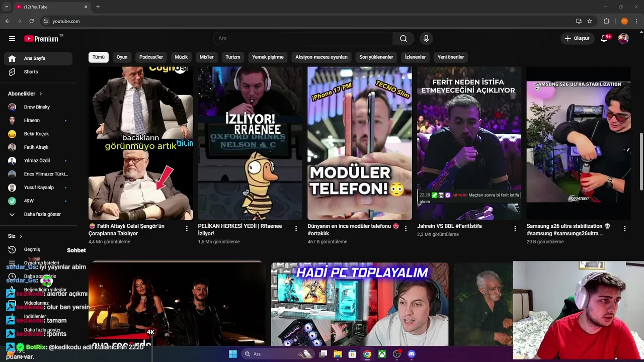The height and width of the screenshot is (362, 644).
Task: Select the Son yüklenenler chip
Action: point(376,57)
